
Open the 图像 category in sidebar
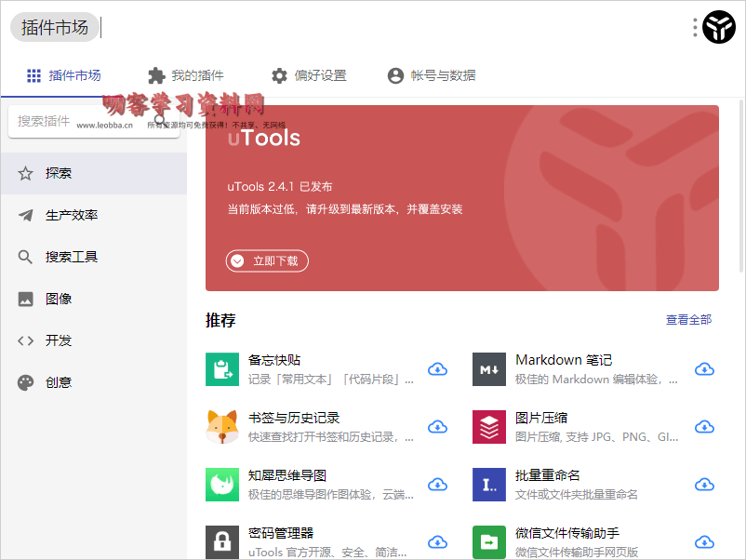click(59, 299)
